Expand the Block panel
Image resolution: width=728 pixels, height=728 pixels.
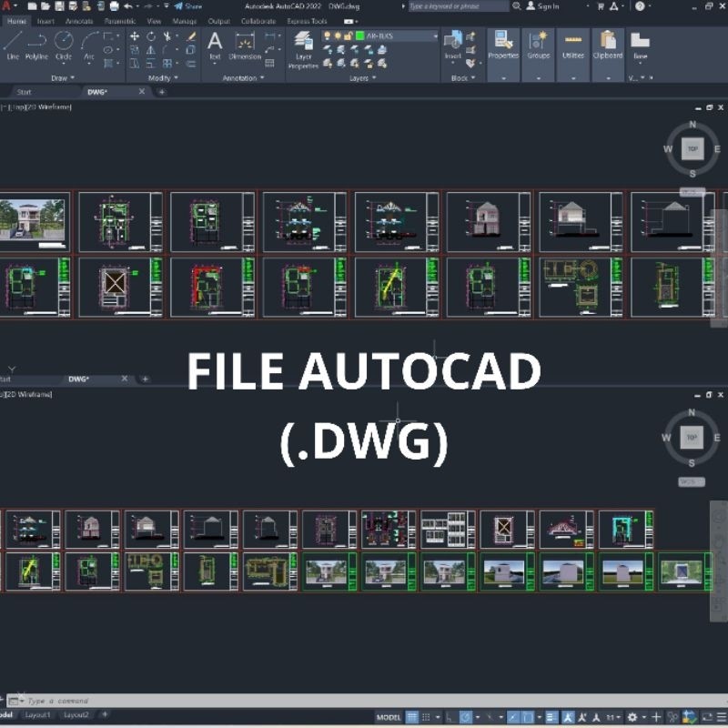(x=463, y=78)
